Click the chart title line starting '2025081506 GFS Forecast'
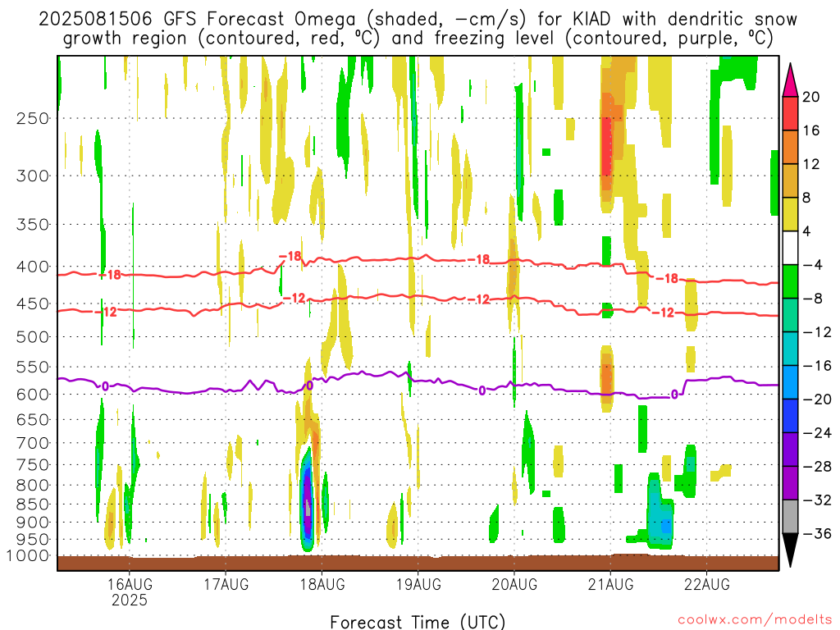This screenshot has height=630, width=840. tap(418, 20)
